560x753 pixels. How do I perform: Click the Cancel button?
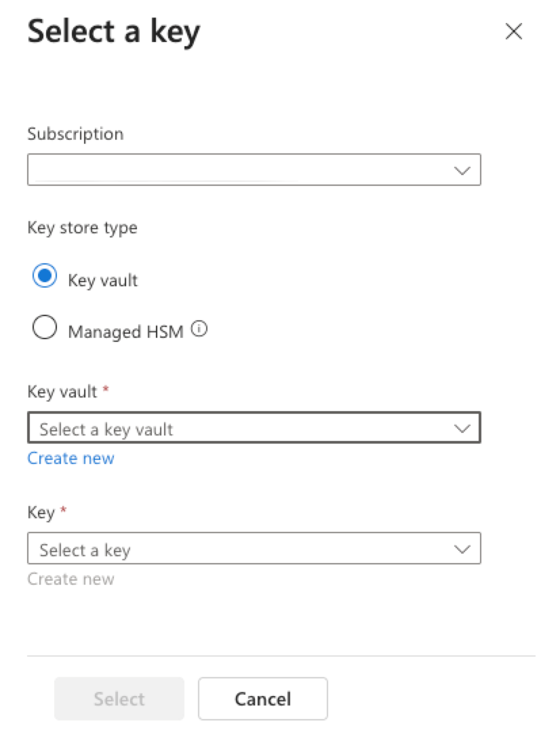[x=263, y=699]
